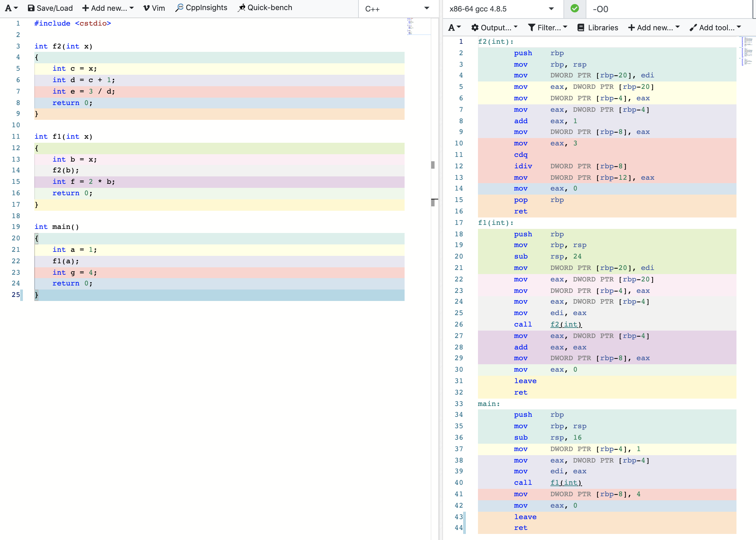Click the f1(int) link on assembly line 40
This screenshot has width=756, height=540.
[x=566, y=482]
